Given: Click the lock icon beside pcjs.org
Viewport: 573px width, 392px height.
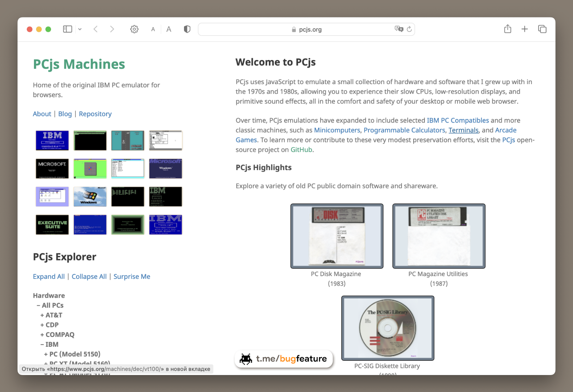Looking at the screenshot, I should pyautogui.click(x=294, y=30).
